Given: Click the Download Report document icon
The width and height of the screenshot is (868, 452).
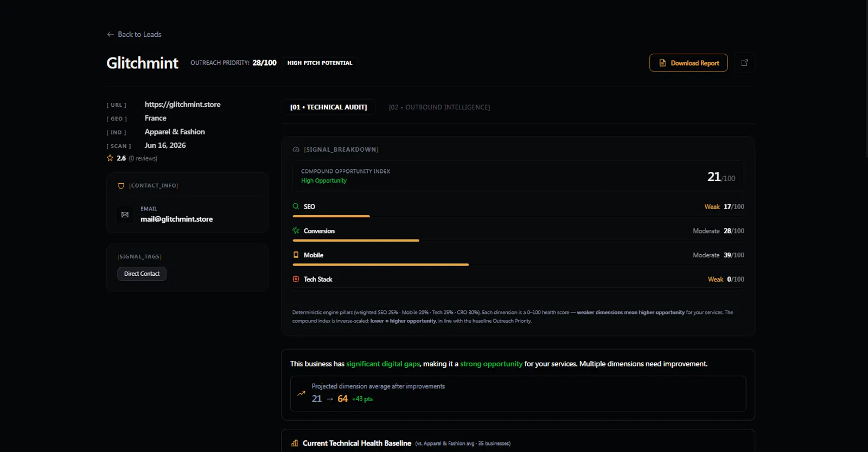Looking at the screenshot, I should pos(662,63).
